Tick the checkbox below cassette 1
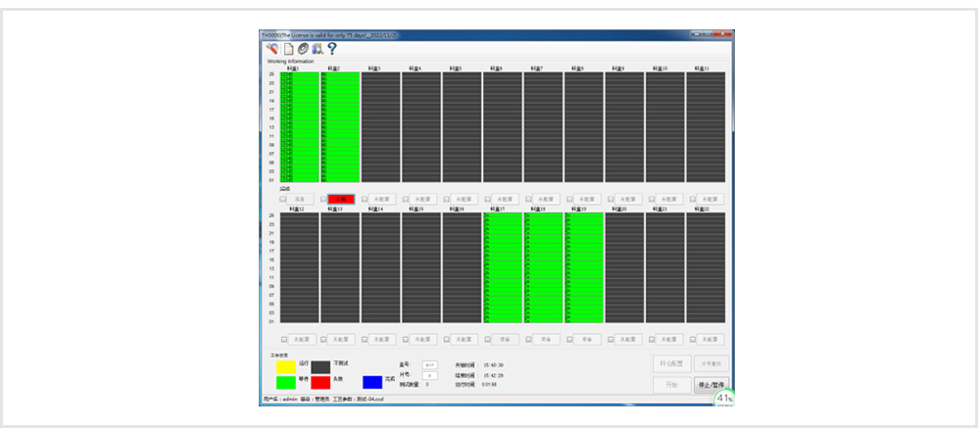The height and width of the screenshot is (428, 980). pos(283,199)
